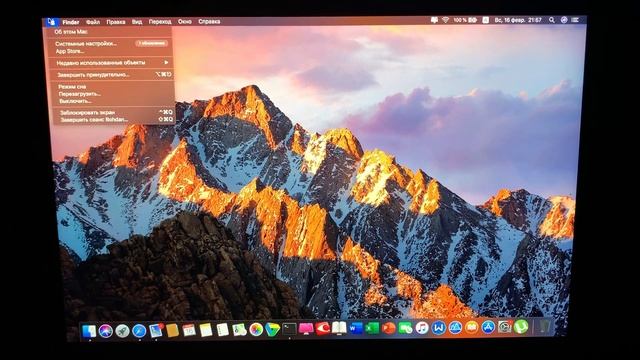Open App Store icon in the Dock
Image resolution: width=640 pixels, height=360 pixels.
(x=488, y=327)
